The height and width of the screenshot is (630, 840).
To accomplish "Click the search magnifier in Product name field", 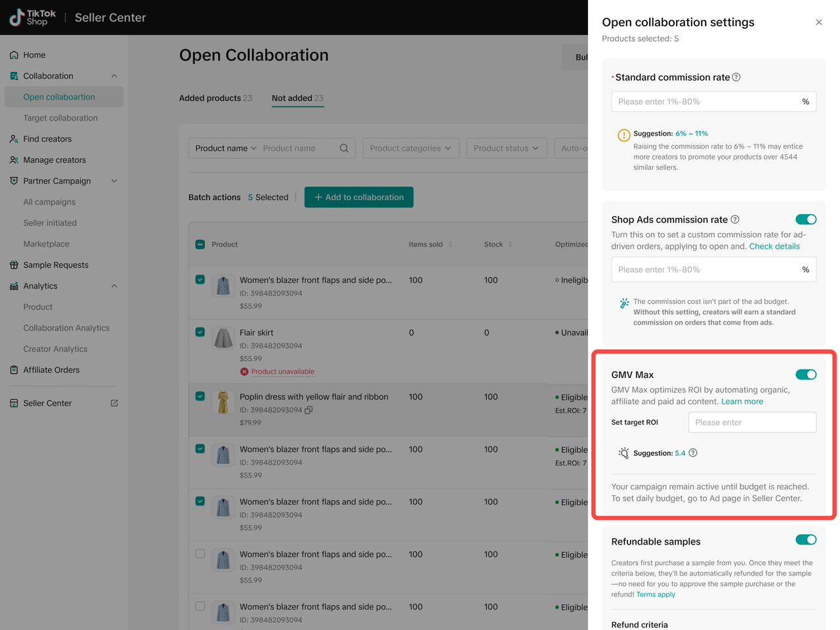I will [x=344, y=148].
